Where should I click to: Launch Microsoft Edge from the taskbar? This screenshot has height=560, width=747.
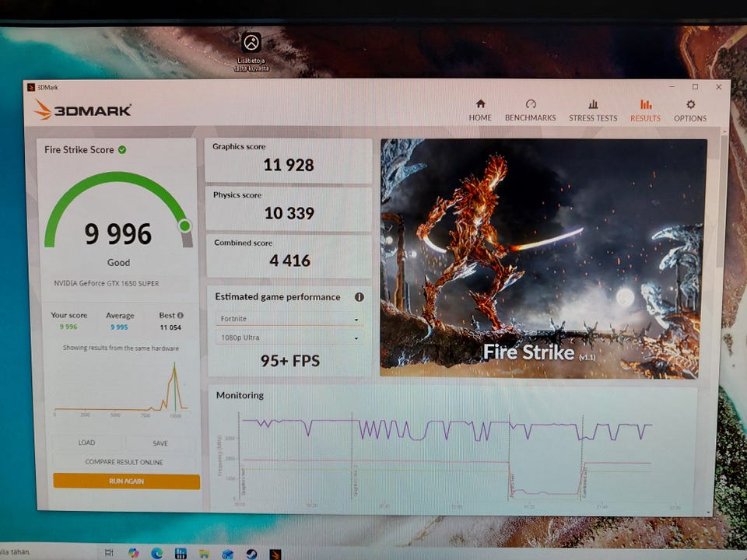tap(156, 553)
